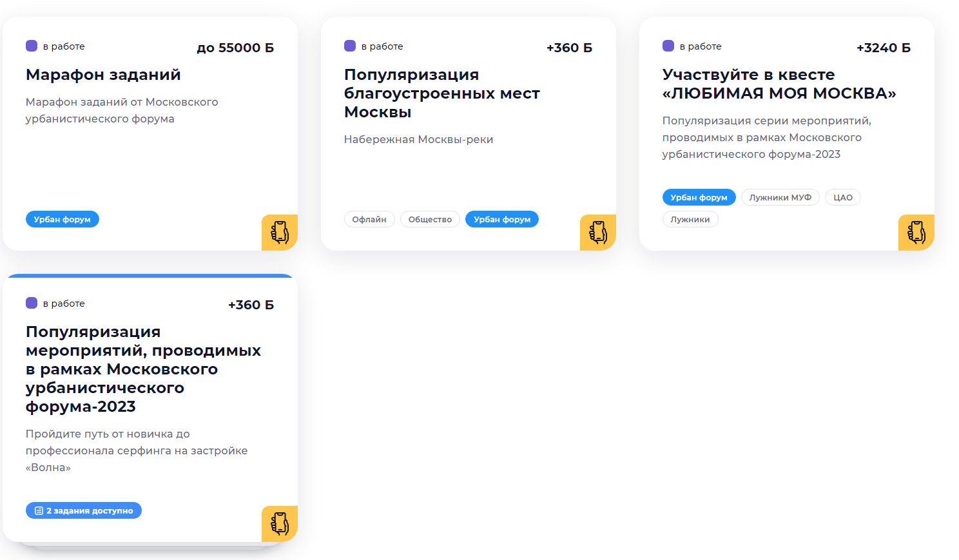Select Урбан форум tag next to Общество
959x560 pixels.
pyautogui.click(x=502, y=219)
